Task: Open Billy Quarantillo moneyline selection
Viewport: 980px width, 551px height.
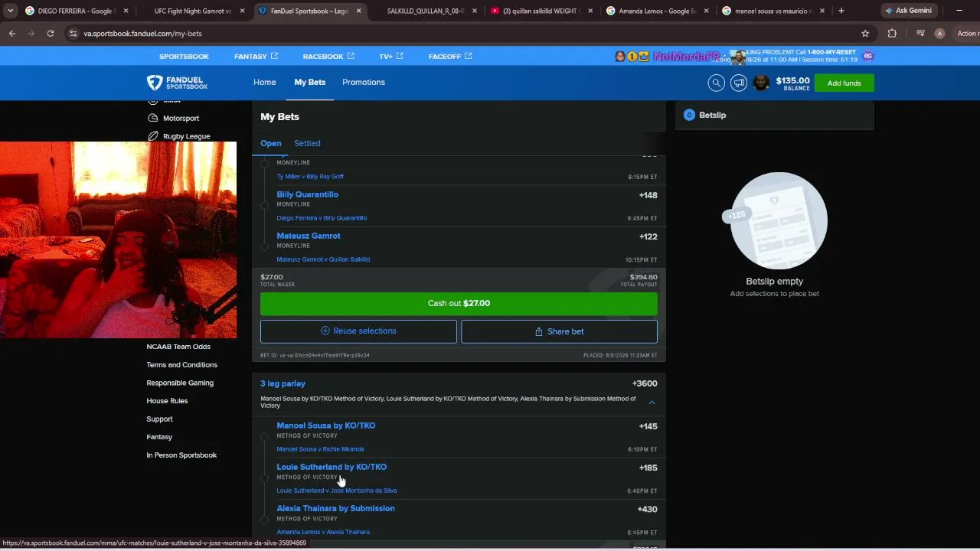Action: pos(307,194)
